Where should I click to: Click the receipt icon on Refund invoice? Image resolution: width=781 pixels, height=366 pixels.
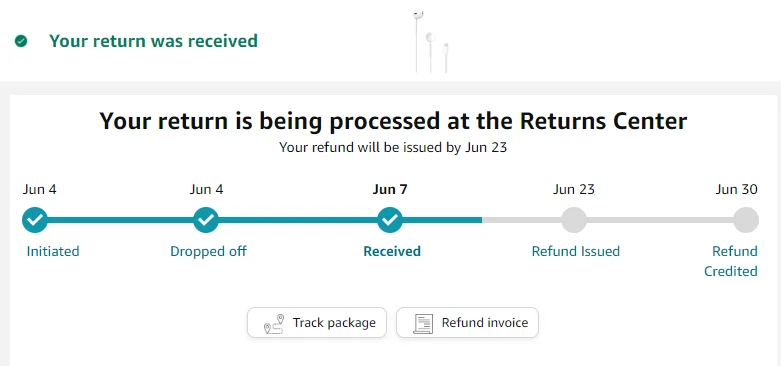[423, 324]
